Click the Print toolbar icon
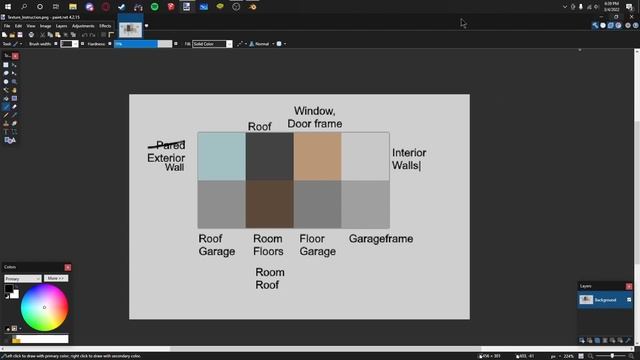This screenshot has width=640, height=360. point(31,35)
